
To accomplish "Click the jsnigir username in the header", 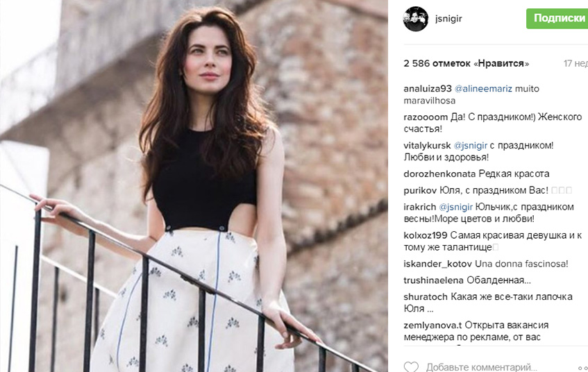I will click(448, 18).
